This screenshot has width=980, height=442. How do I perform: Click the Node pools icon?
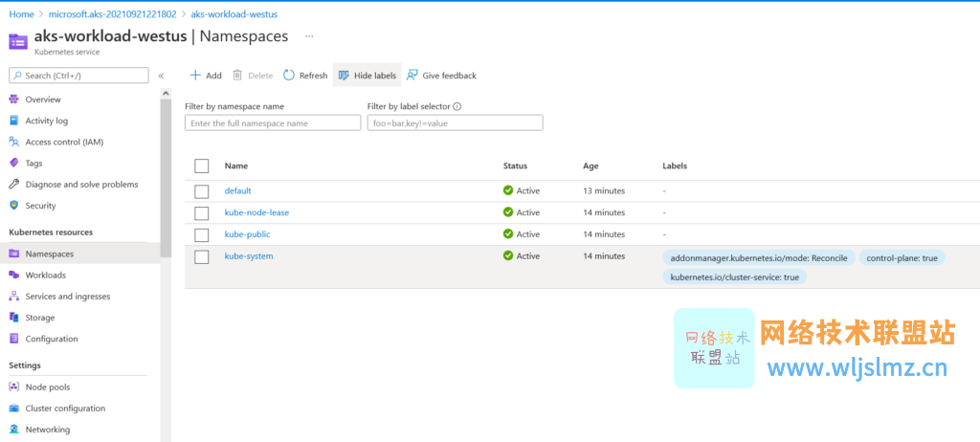pyautogui.click(x=13, y=387)
